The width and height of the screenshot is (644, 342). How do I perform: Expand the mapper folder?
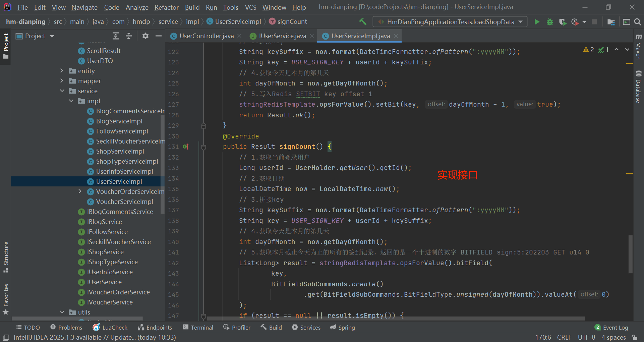tap(62, 81)
